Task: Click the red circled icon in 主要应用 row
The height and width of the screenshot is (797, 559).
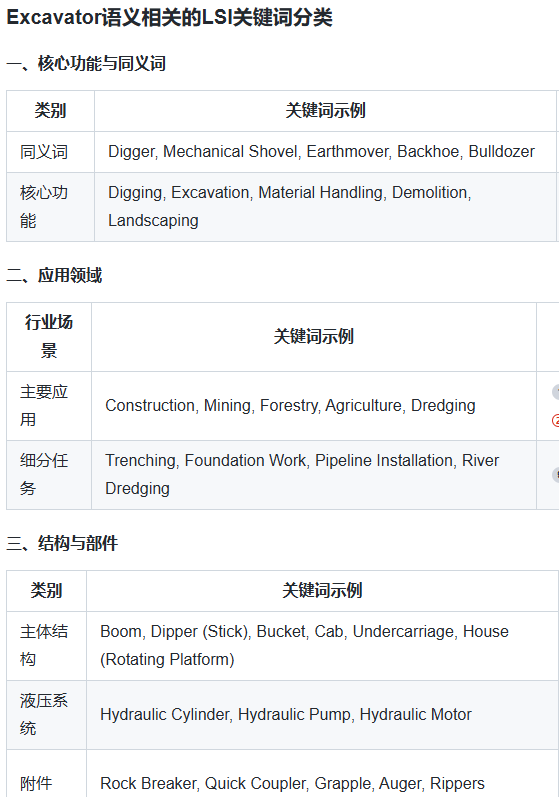Action: click(x=555, y=420)
